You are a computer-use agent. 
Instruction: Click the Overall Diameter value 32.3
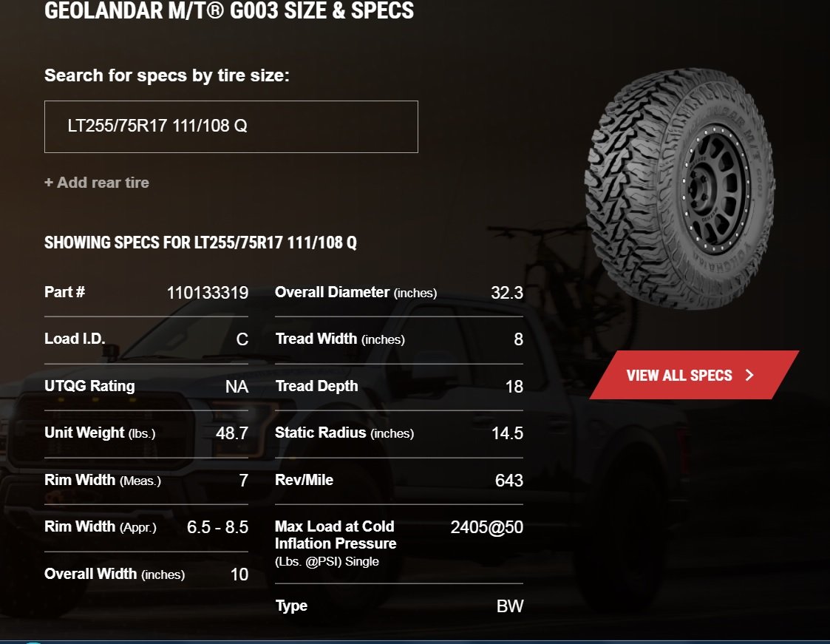pos(506,293)
